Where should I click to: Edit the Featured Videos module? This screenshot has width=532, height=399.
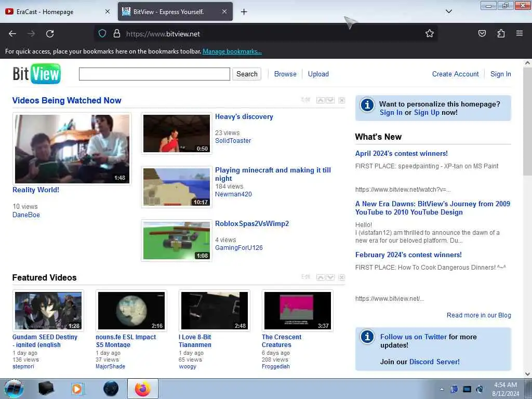coord(305,276)
